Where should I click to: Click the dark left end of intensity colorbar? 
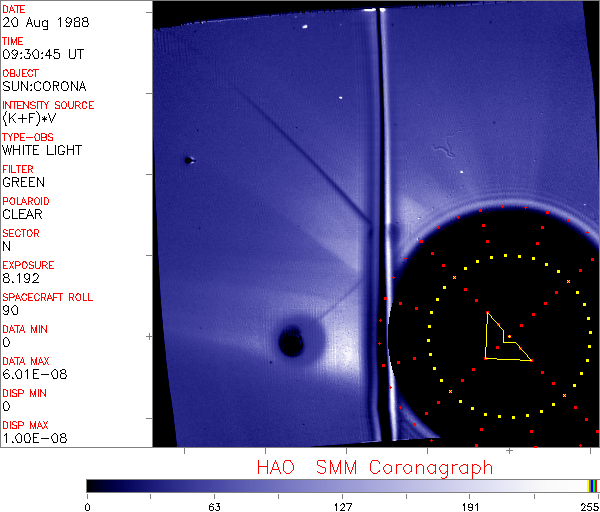point(95,485)
